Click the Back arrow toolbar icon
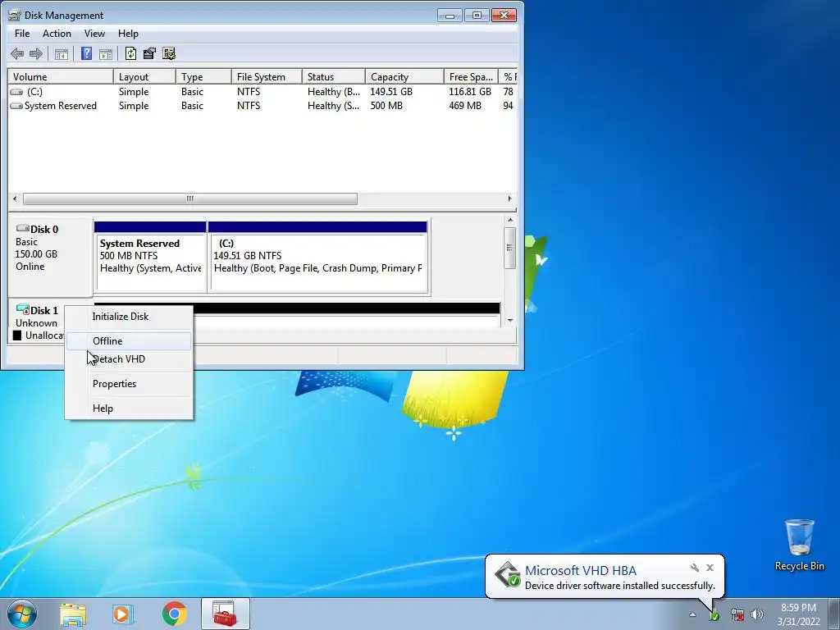Viewport: 840px width, 630px height. [17, 53]
